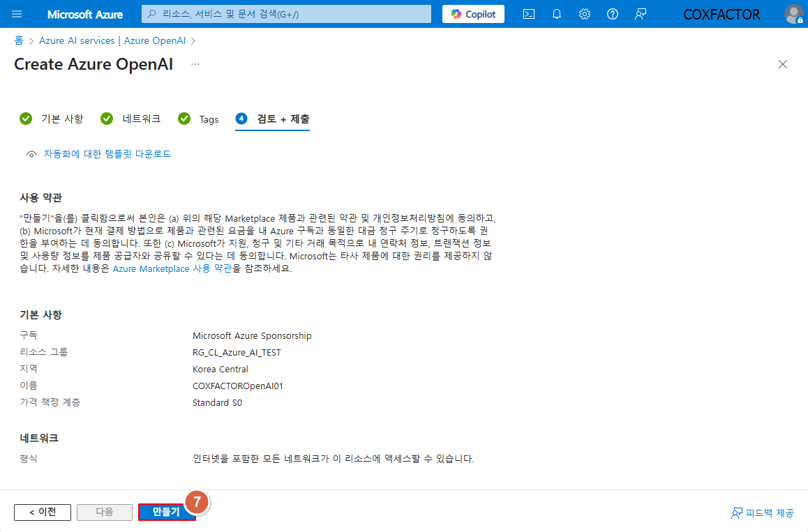Click the green check beside Tags
The height and width of the screenshot is (532, 808).
point(184,119)
